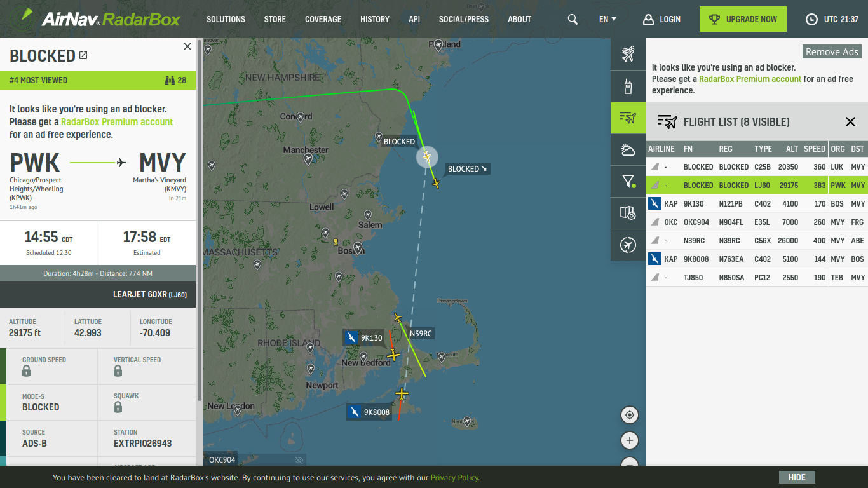The image size is (868, 488).
Task: Click the binoculars viewers count icon
Action: click(170, 80)
